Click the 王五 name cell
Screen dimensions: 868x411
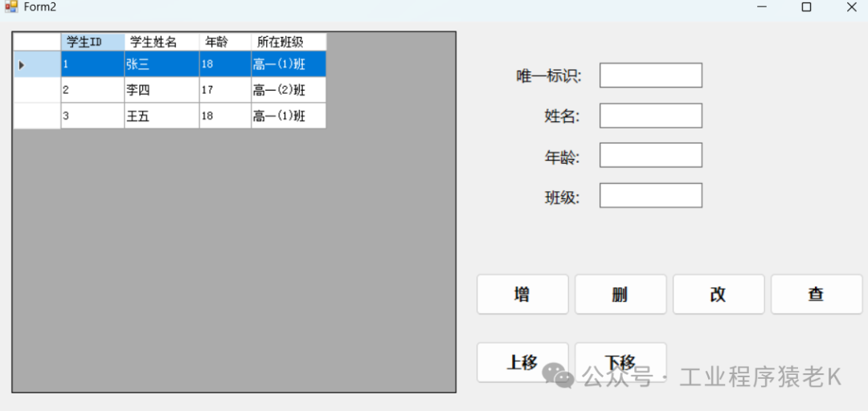click(x=162, y=116)
